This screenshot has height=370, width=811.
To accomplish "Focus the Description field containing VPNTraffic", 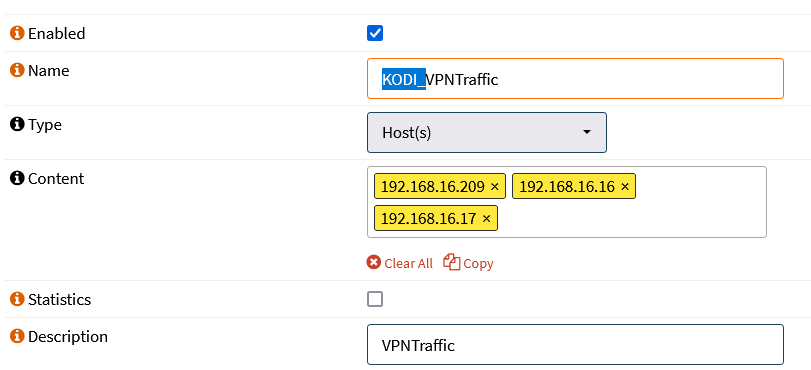I will (575, 345).
